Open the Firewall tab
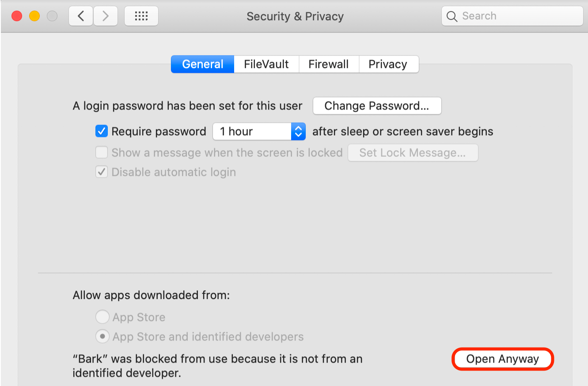588x386 pixels. click(x=329, y=64)
